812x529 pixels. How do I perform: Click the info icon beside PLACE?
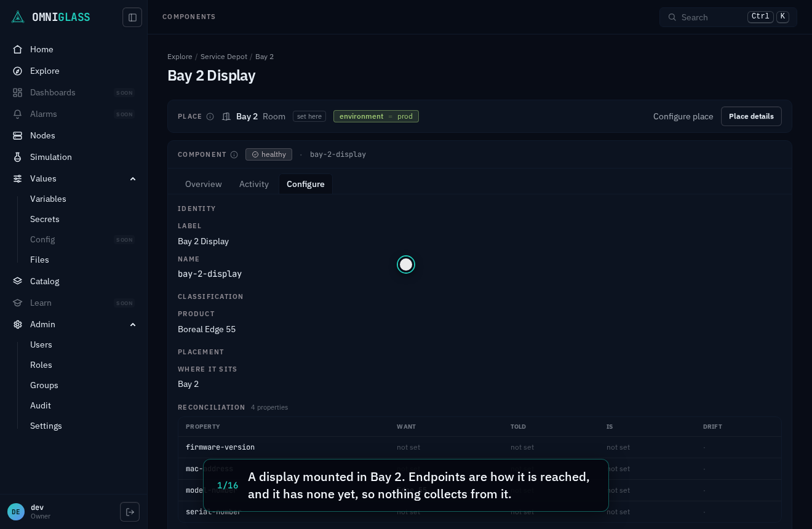pyautogui.click(x=210, y=116)
